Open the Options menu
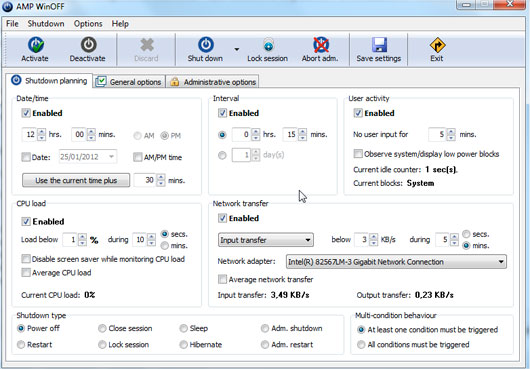 tap(88, 24)
